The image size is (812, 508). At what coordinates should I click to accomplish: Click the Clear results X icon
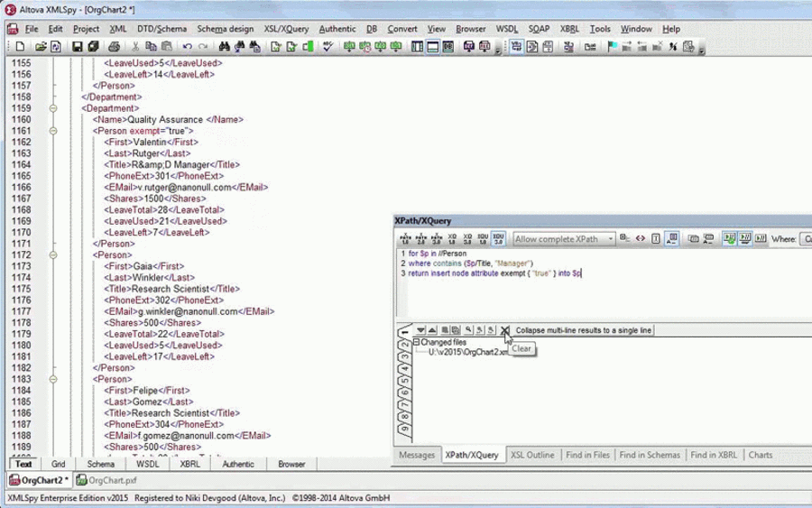coord(505,330)
